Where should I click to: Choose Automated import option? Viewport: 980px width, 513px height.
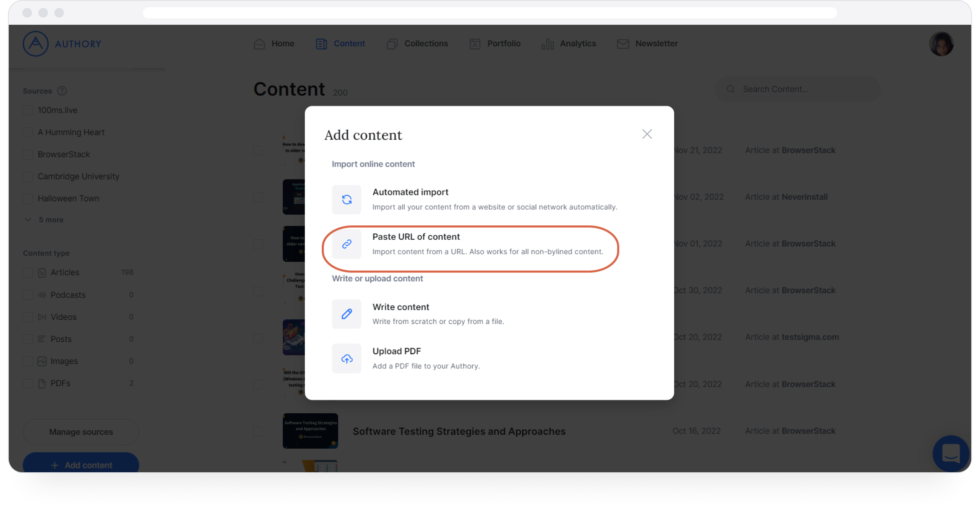pyautogui.click(x=475, y=199)
